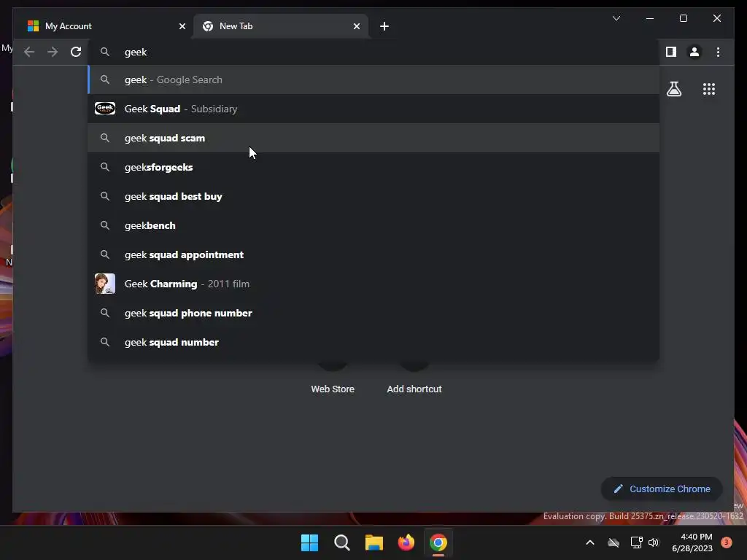The width and height of the screenshot is (747, 560).
Task: Open Customize Chrome
Action: (x=662, y=489)
